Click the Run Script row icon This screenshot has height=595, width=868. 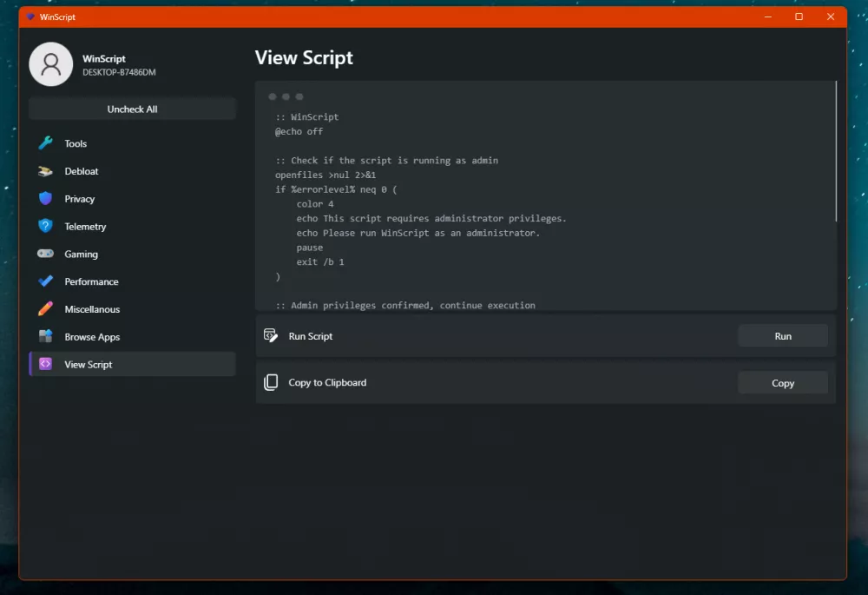pyautogui.click(x=271, y=336)
